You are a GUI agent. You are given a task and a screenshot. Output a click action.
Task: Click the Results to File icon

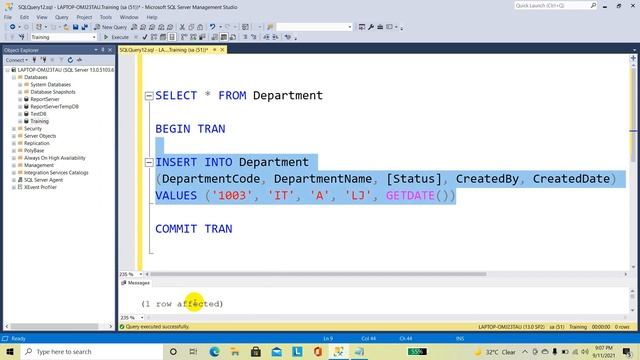pos(233,37)
